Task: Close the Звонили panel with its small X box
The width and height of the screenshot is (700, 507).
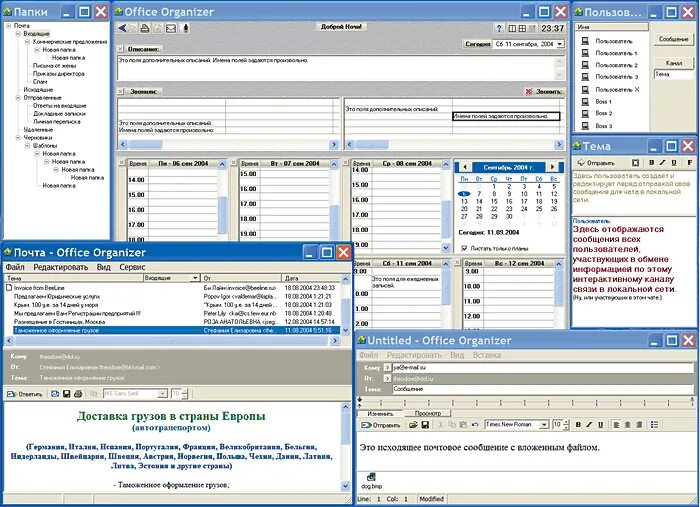Action: 121,91
